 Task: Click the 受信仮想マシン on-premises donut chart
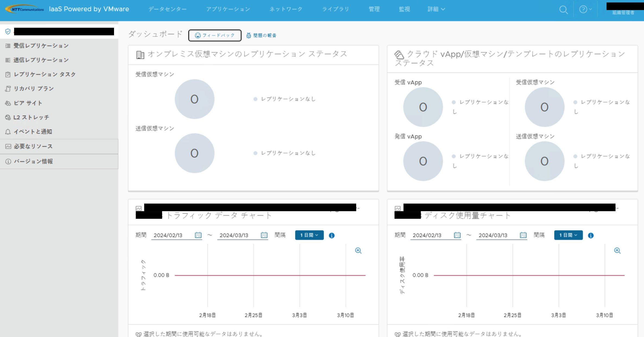(x=194, y=99)
